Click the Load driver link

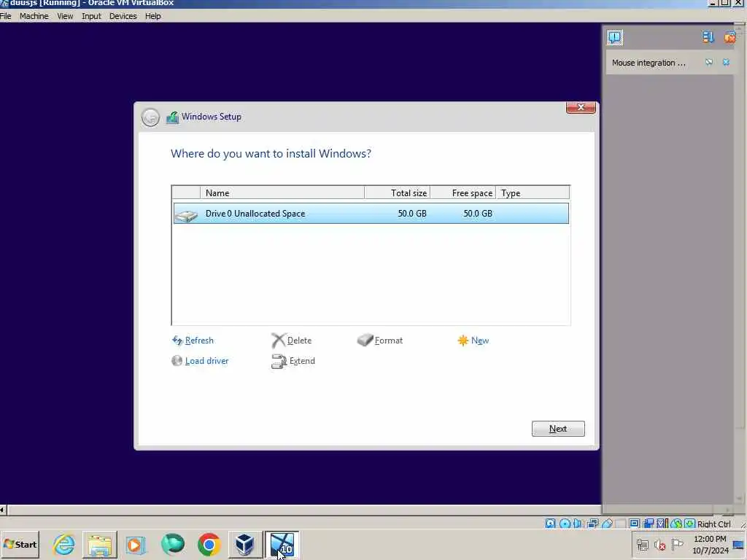[x=206, y=361]
